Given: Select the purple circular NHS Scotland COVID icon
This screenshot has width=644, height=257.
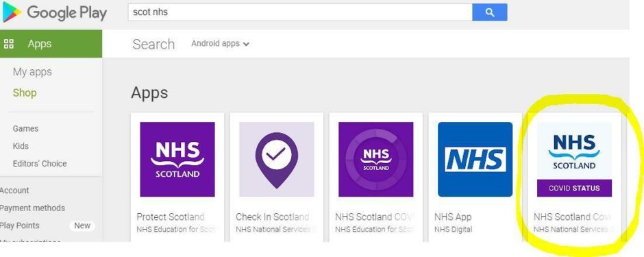Looking at the screenshot, I should coord(376,159).
